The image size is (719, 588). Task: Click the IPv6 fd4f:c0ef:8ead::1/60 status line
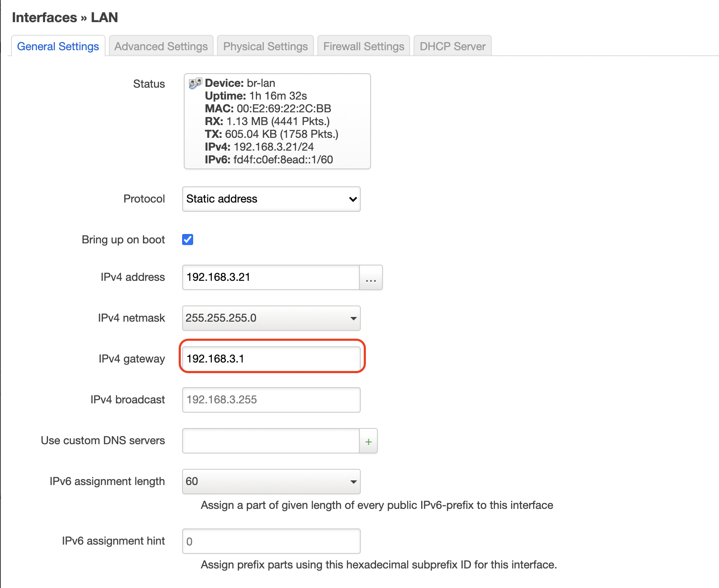(x=269, y=160)
